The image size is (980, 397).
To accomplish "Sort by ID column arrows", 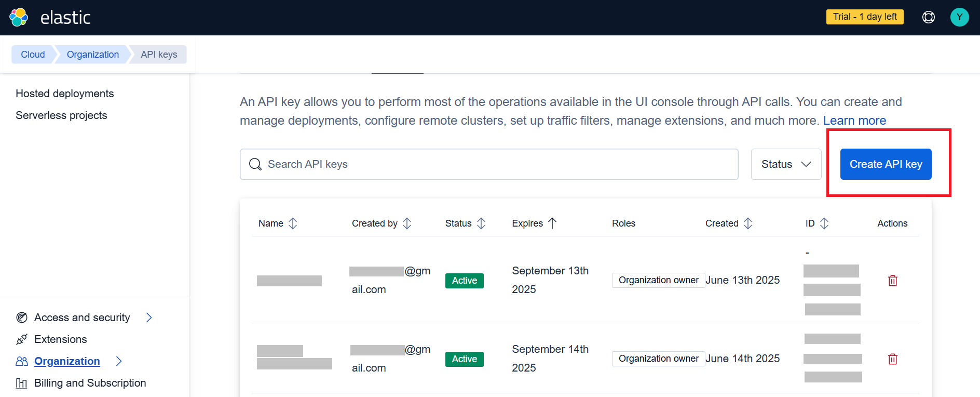I will coord(824,223).
